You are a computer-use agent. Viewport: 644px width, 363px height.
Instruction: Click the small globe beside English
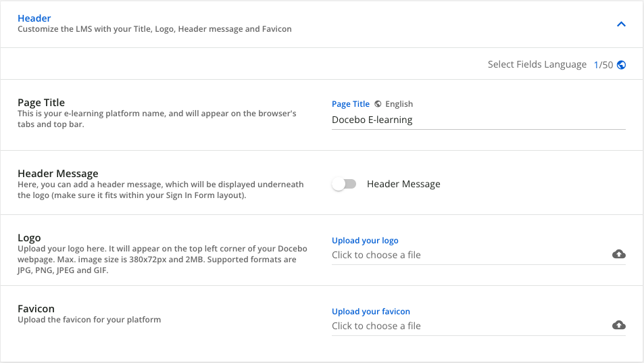coord(378,104)
